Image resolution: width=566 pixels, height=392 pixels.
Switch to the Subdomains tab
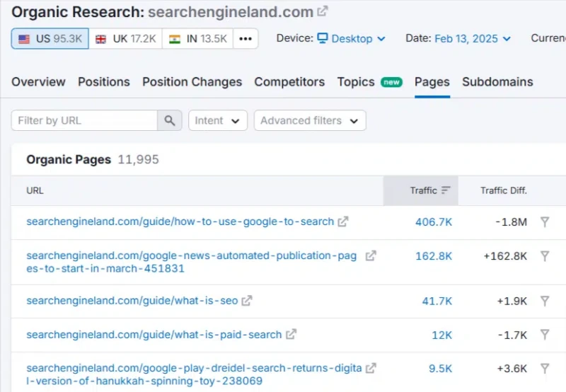click(497, 82)
